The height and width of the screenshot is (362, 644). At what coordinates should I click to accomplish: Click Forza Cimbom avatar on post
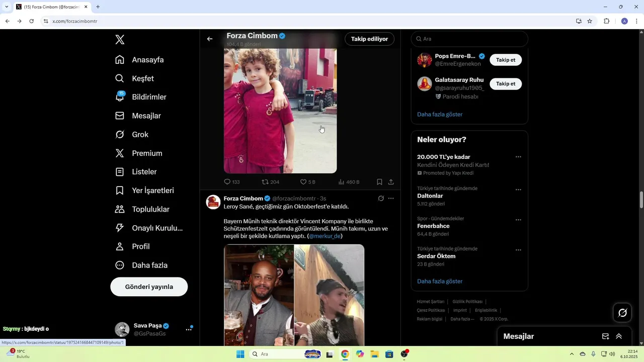pyautogui.click(x=213, y=202)
